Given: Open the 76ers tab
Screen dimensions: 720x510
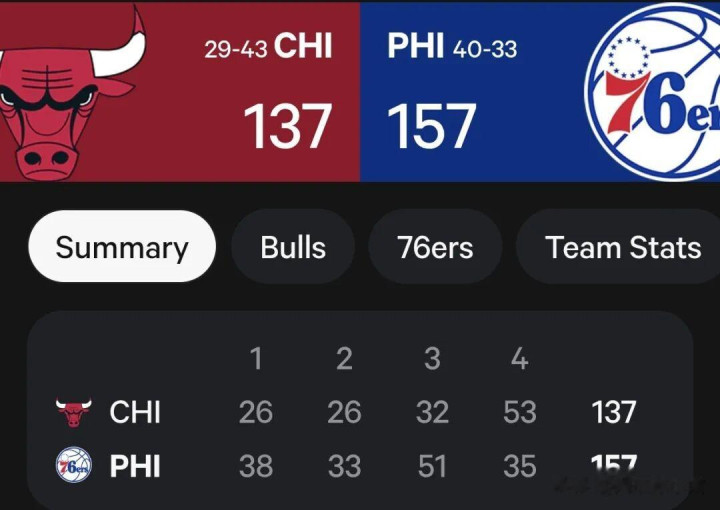Looking at the screenshot, I should (x=435, y=247).
